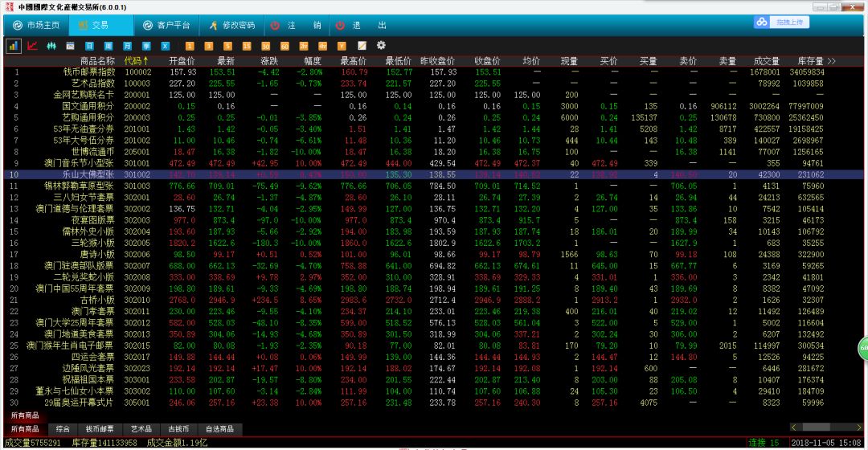Select the highlighted 乐山大佛型张 row
The image size is (868, 450).
click(433, 174)
